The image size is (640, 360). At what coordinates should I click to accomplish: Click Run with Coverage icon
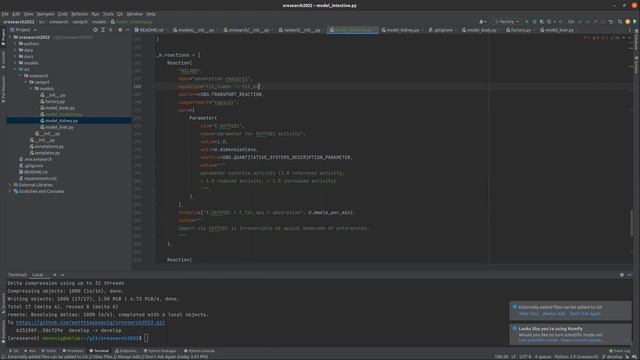[x=542, y=22]
